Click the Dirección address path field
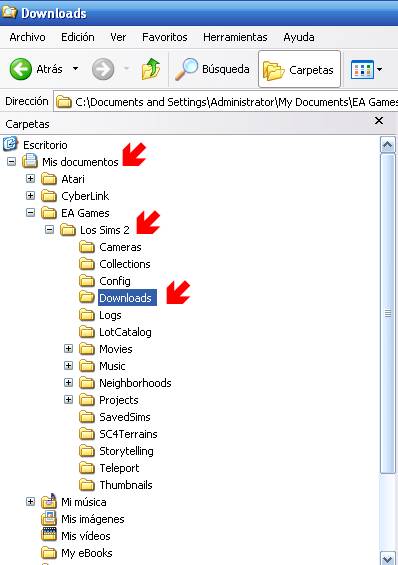 click(226, 102)
